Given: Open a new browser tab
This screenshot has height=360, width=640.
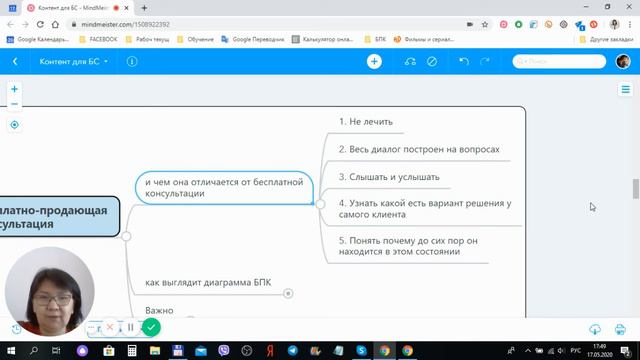Looking at the screenshot, I should [x=144, y=8].
